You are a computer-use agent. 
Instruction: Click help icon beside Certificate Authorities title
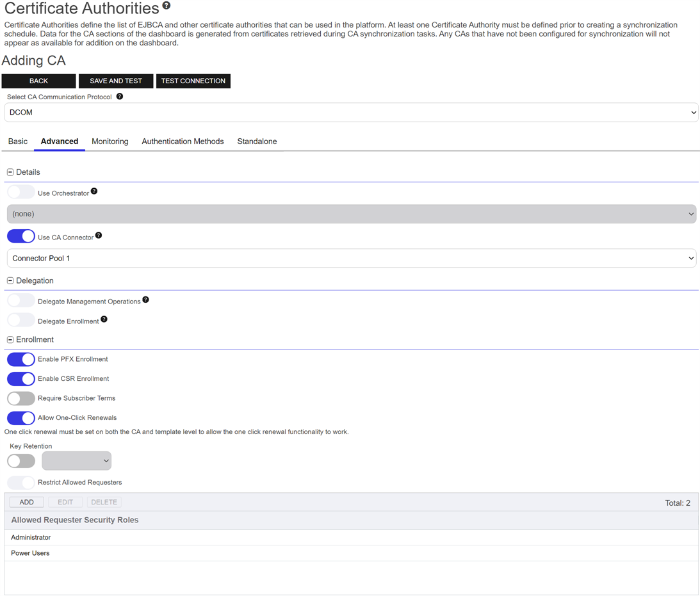167,6
